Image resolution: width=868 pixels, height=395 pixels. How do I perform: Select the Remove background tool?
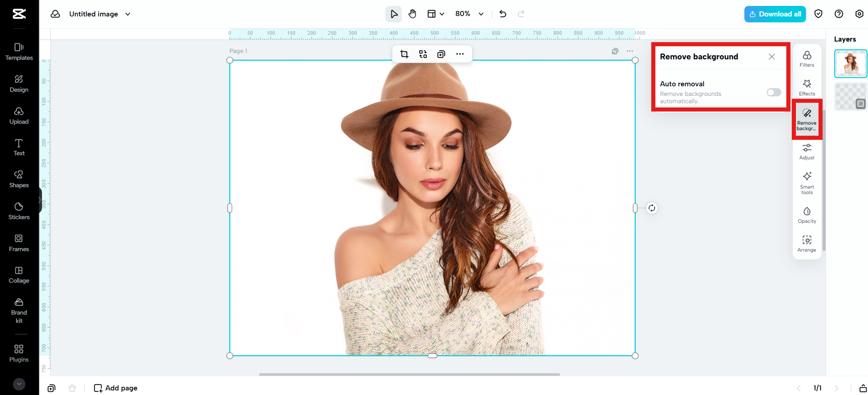[x=807, y=119]
